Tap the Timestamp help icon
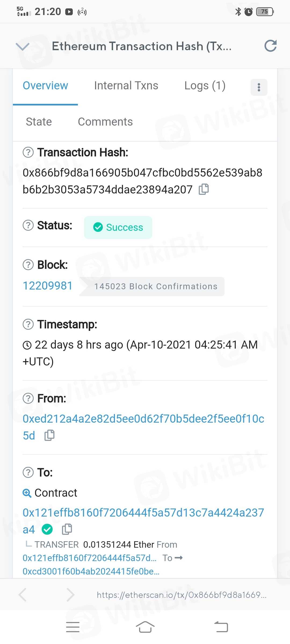The width and height of the screenshot is (290, 644). [28, 324]
